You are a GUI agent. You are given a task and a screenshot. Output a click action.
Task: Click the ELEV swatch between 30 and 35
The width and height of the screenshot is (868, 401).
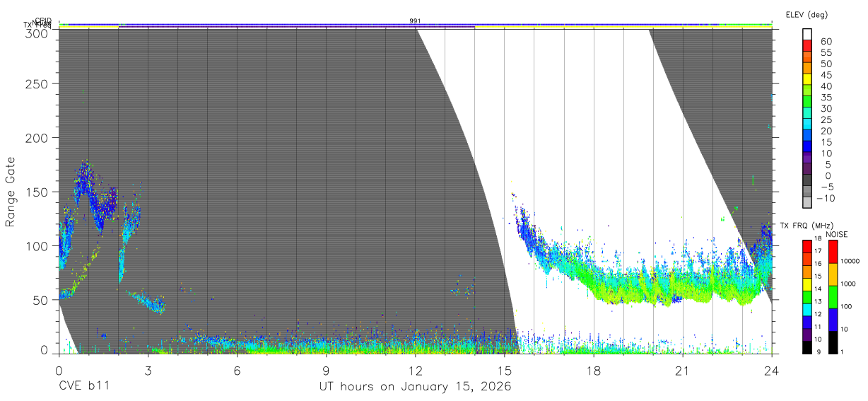807,103
